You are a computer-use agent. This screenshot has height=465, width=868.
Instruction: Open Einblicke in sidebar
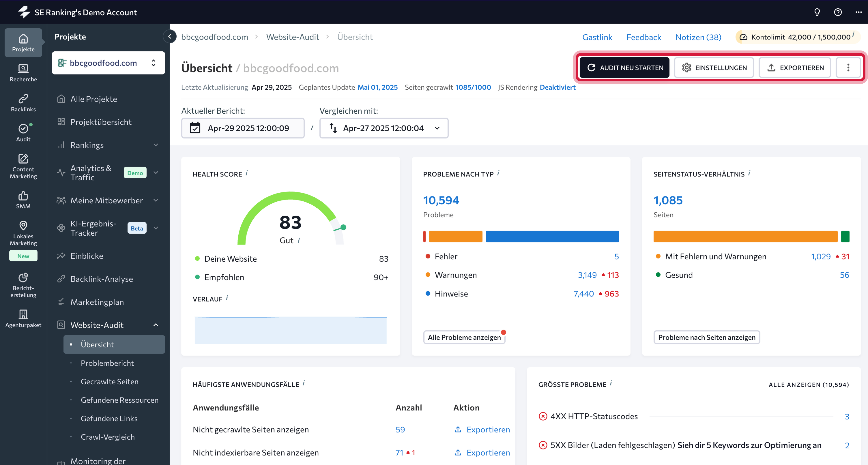(x=87, y=256)
